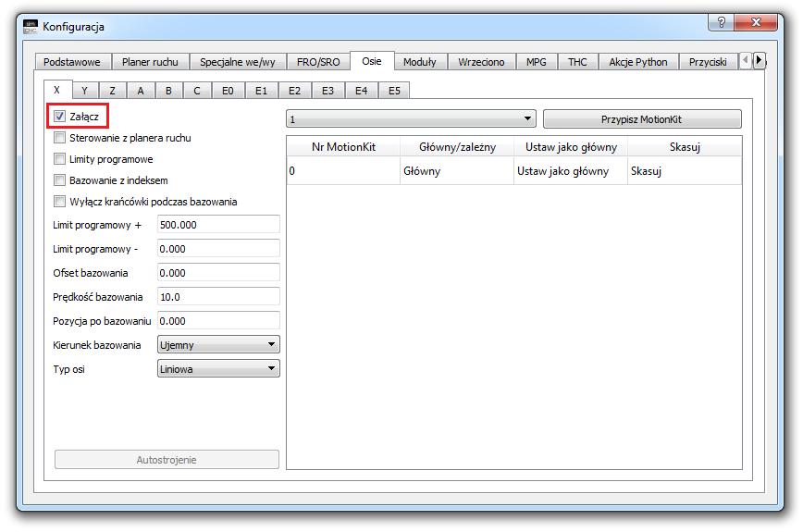Select MotionKit number 0 cell

[343, 171]
